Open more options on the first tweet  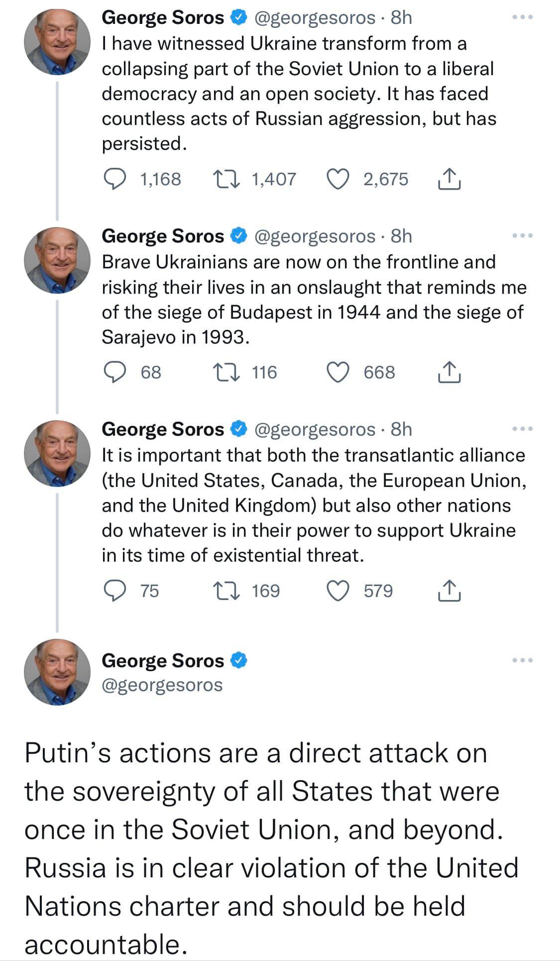pos(523,17)
